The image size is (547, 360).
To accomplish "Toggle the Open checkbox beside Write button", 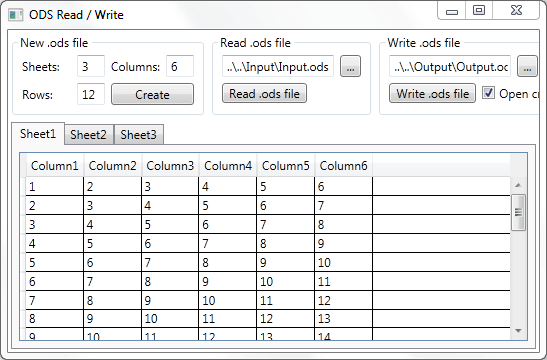I will pos(488,93).
